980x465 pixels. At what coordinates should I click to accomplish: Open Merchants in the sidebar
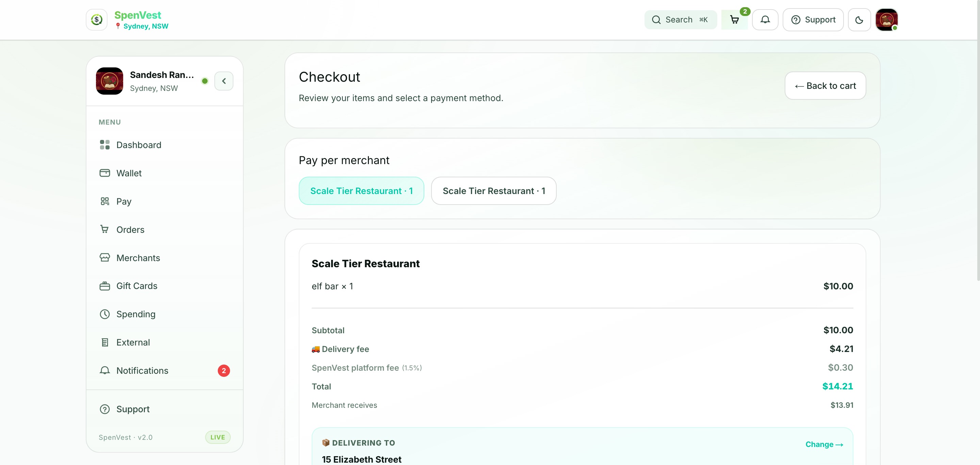coord(164,258)
